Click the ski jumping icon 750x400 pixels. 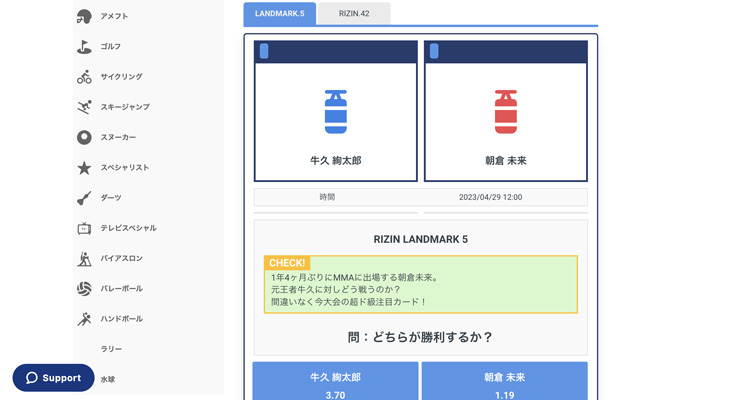pos(84,107)
